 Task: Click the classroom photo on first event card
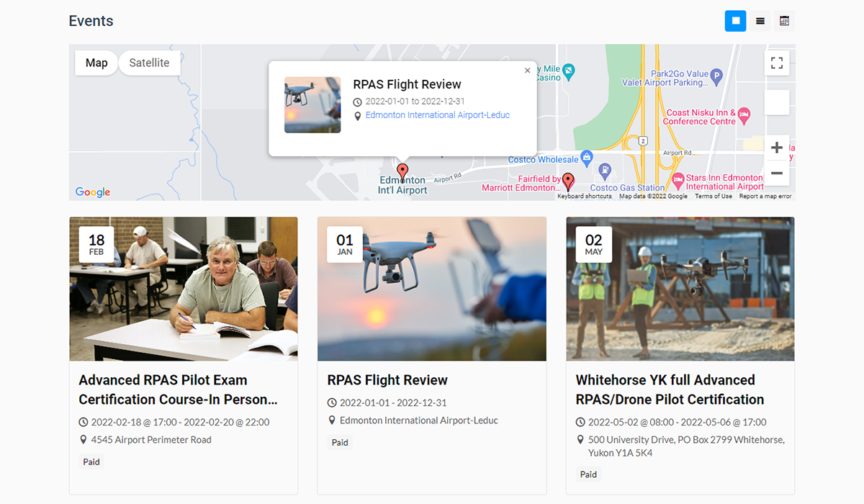point(184,289)
